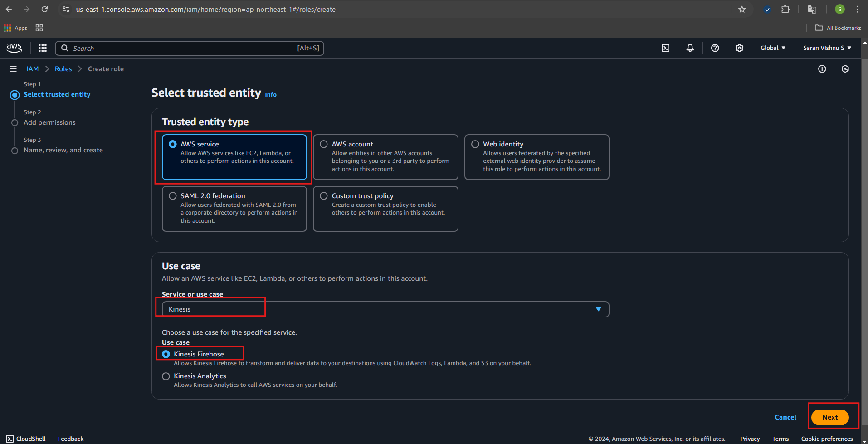
Task: Bookmark this page with the star icon
Action: tap(742, 10)
